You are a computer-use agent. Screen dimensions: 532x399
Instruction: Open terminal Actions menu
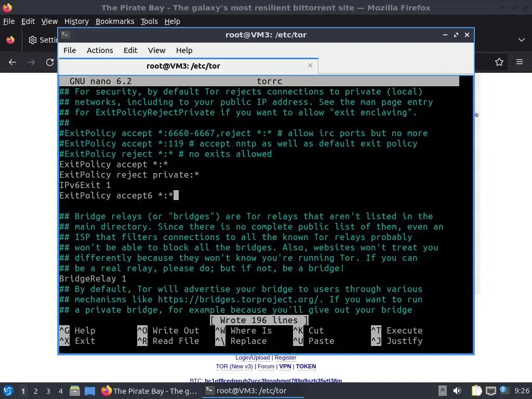[x=100, y=50]
